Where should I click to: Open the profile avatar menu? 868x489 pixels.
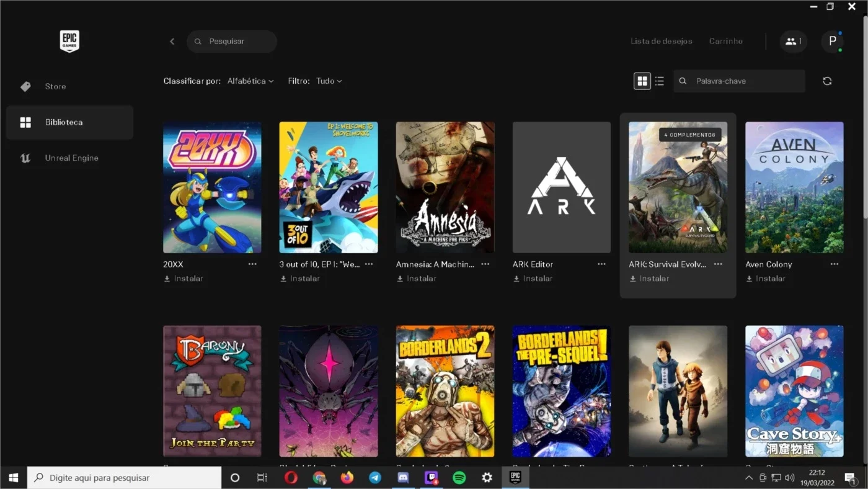832,42
